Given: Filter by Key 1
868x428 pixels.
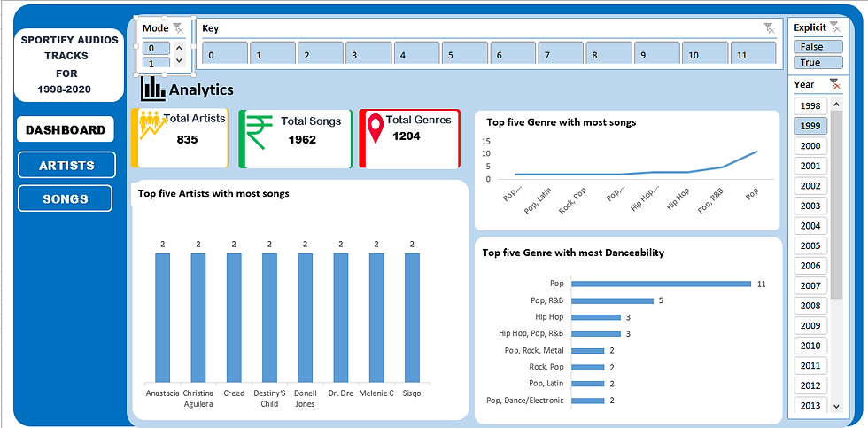Looking at the screenshot, I should pyautogui.click(x=272, y=54).
